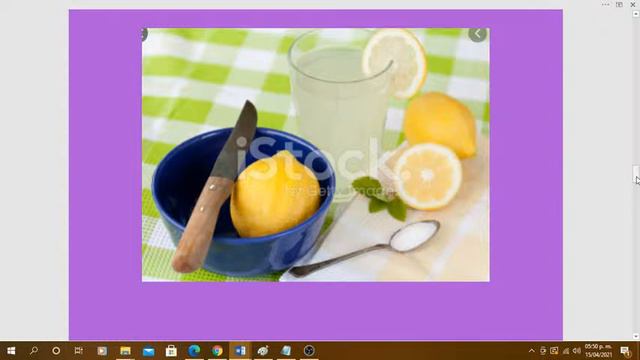640x360 pixels.
Task: Click the scrollbar down arrow
Action: 636,336
